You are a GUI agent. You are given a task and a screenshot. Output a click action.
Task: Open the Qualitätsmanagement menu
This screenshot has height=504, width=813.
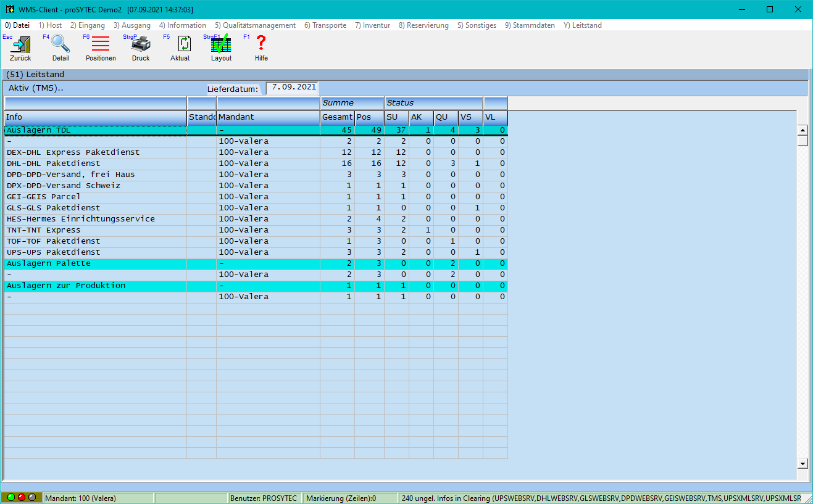point(255,25)
